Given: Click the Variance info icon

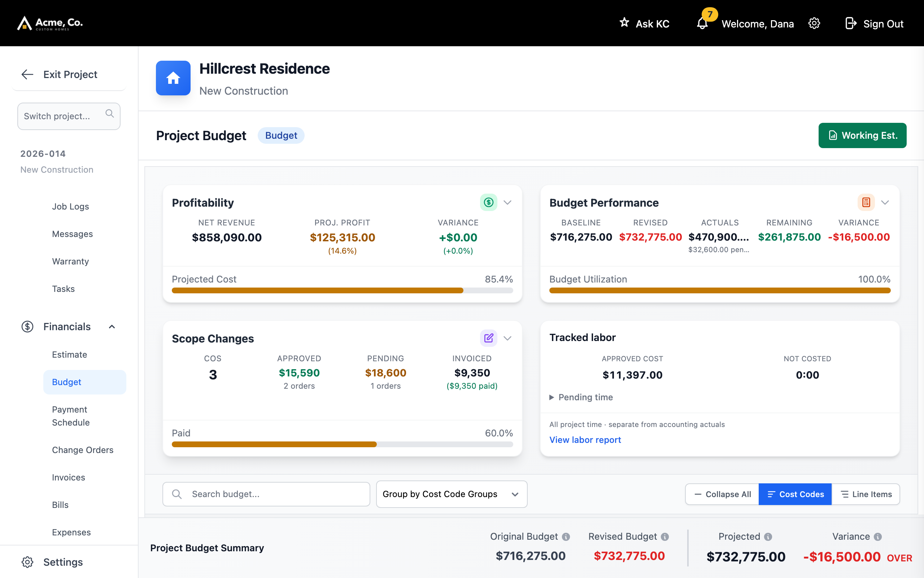Looking at the screenshot, I should [x=878, y=537].
